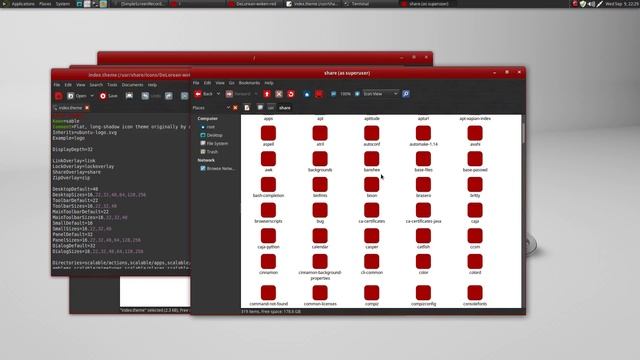Zoom out icon left of 100%
This screenshot has height=360, width=640.
(x=333, y=94)
